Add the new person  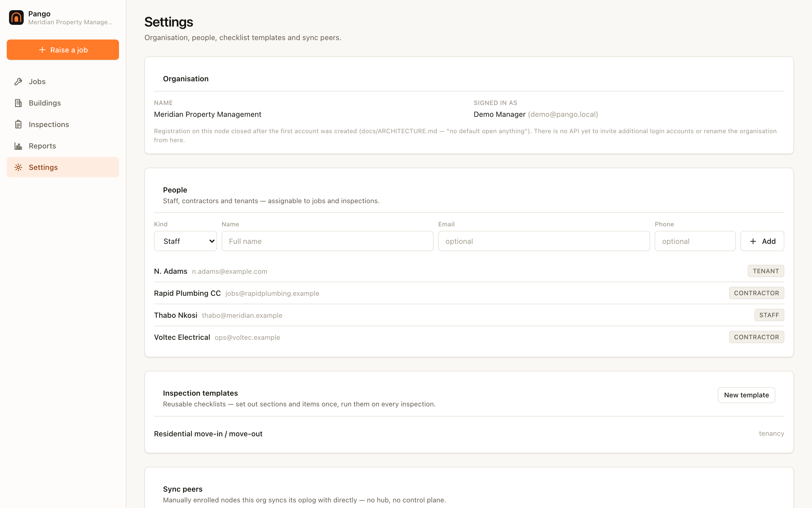point(762,241)
